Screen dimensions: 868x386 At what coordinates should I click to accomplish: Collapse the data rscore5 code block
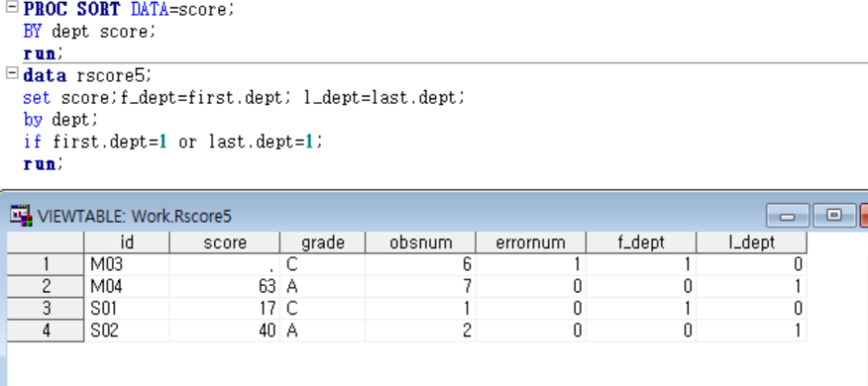click(11, 73)
